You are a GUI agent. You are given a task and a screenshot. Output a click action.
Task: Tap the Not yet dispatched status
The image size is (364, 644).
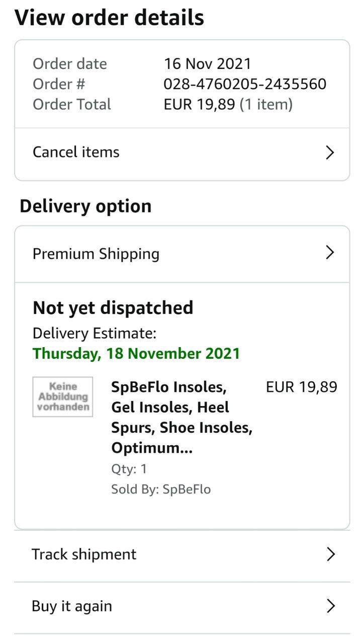click(x=113, y=307)
